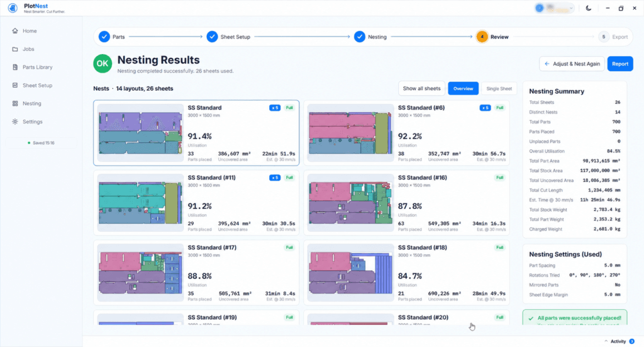644x347 pixels.
Task: Go to Nesting in sidebar
Action: click(x=31, y=104)
